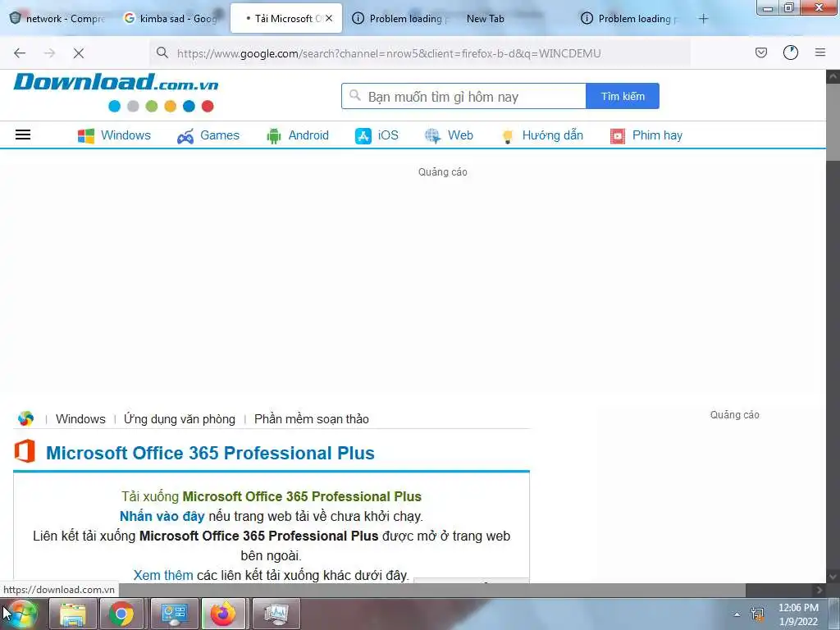This screenshot has height=630, width=840.
Task: Click the Ứng dụng văn phòng breadcrumb
Action: (180, 419)
